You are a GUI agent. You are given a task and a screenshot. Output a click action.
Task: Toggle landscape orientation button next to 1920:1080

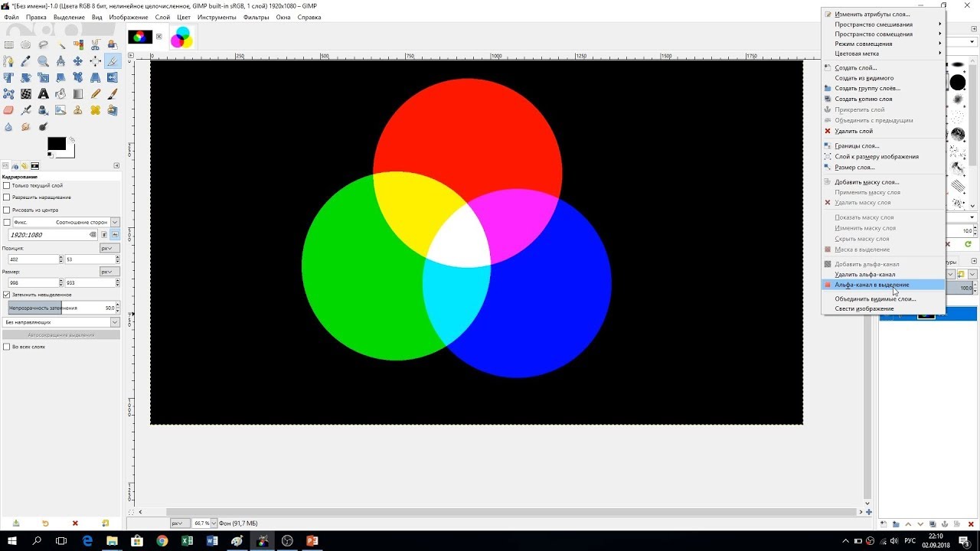[x=115, y=234]
